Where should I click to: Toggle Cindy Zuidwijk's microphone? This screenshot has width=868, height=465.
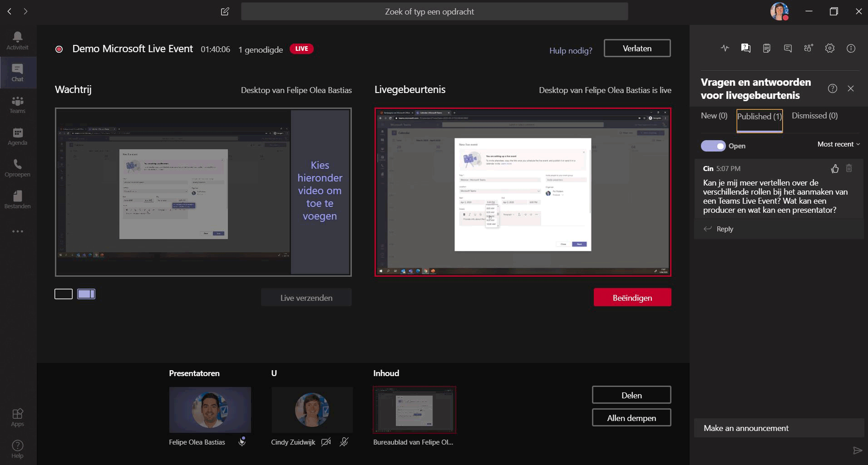tap(344, 442)
